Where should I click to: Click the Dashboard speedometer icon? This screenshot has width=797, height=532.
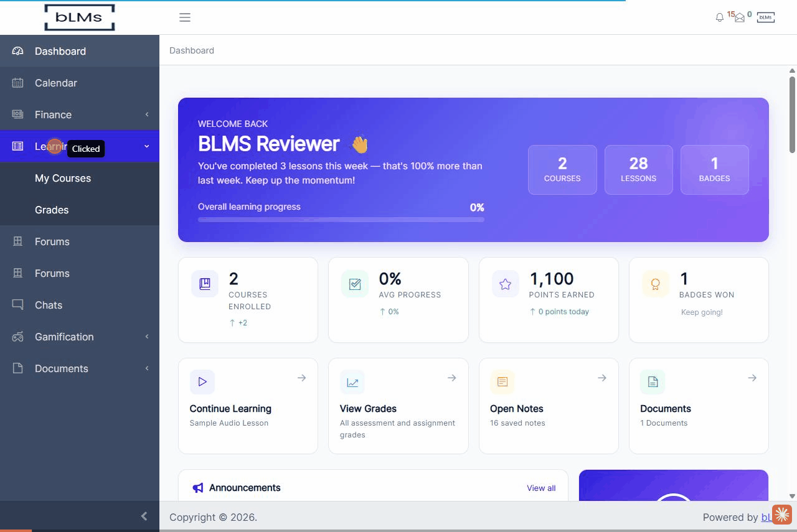point(17,51)
